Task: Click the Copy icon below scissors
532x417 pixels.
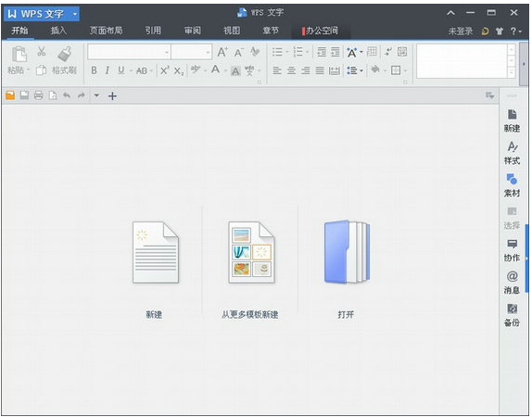Action: (41, 69)
